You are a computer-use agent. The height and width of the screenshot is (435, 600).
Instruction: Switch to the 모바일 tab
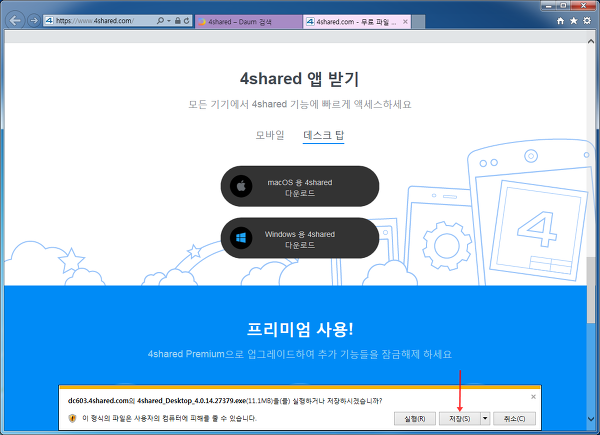pyautogui.click(x=270, y=135)
